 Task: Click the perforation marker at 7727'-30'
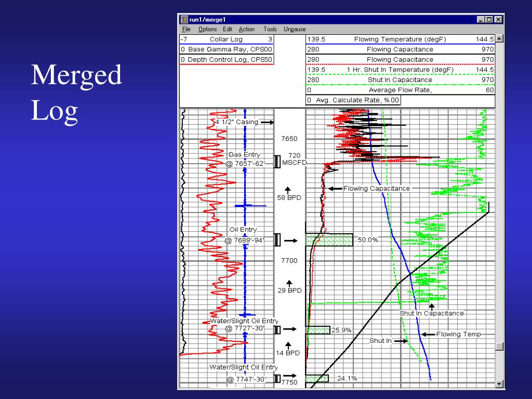(277, 329)
